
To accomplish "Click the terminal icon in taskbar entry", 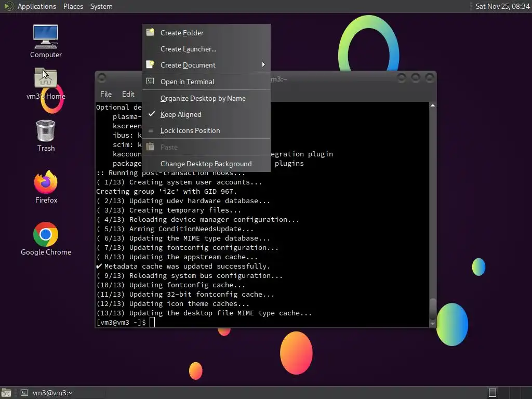I will (x=24, y=393).
